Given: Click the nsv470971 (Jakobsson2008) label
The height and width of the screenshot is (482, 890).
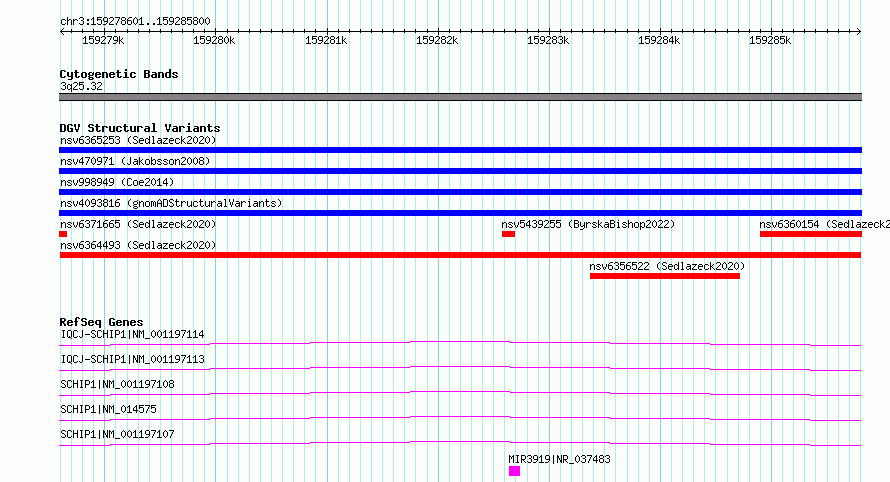Looking at the screenshot, I should pyautogui.click(x=135, y=161).
